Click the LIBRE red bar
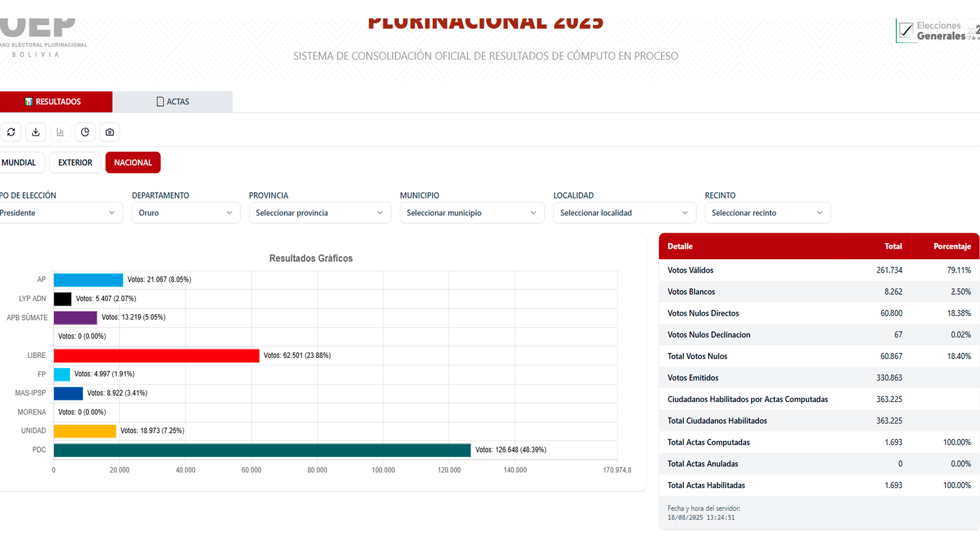Screen dimensions: 980x551 coord(157,356)
